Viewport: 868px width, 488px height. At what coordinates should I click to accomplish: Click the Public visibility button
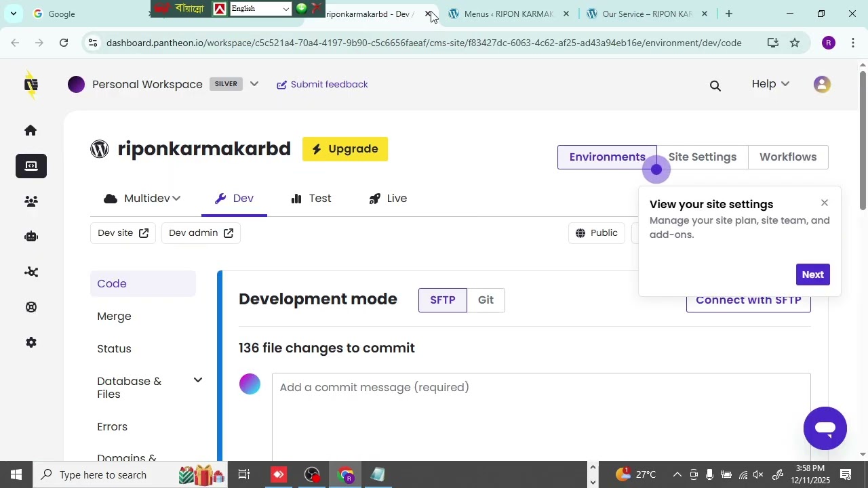pos(597,233)
